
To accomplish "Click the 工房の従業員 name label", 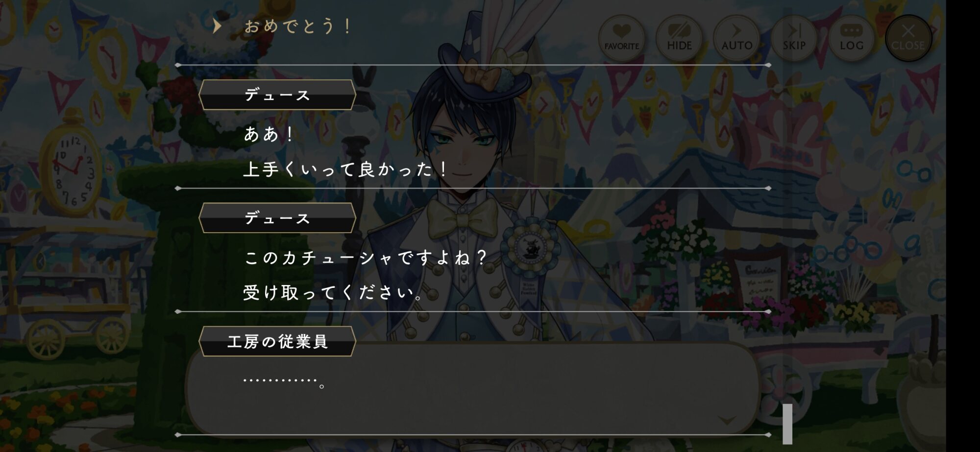I will [x=277, y=341].
